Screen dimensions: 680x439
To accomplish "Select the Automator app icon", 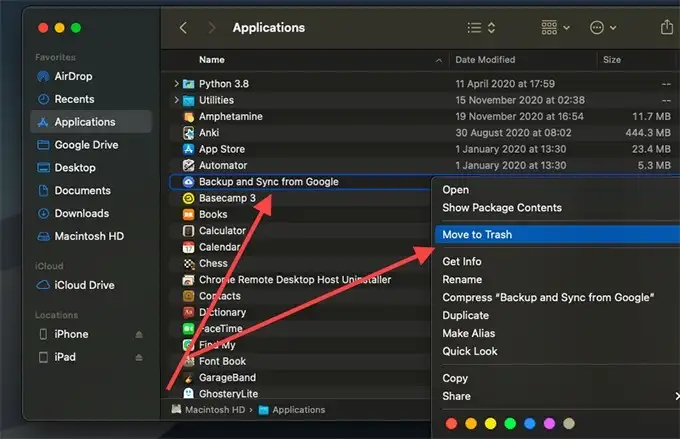I will [189, 165].
